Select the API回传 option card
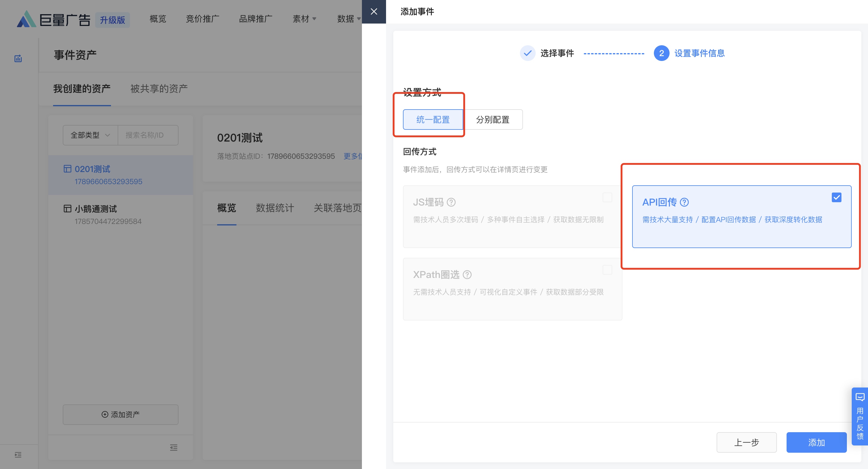Screen dimensions: 868x469 coord(742,216)
